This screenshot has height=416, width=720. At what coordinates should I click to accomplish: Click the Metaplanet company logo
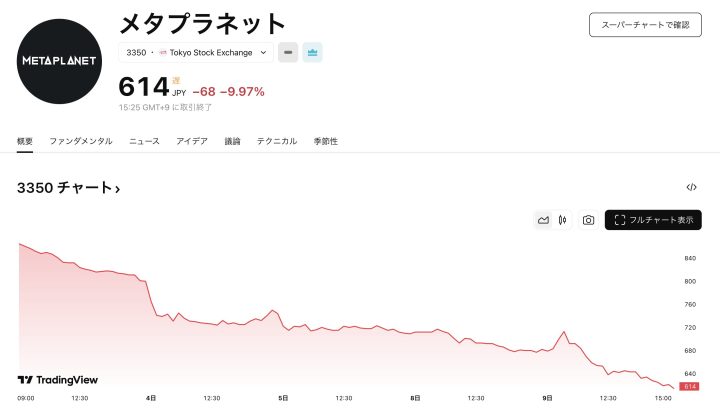pos(60,61)
